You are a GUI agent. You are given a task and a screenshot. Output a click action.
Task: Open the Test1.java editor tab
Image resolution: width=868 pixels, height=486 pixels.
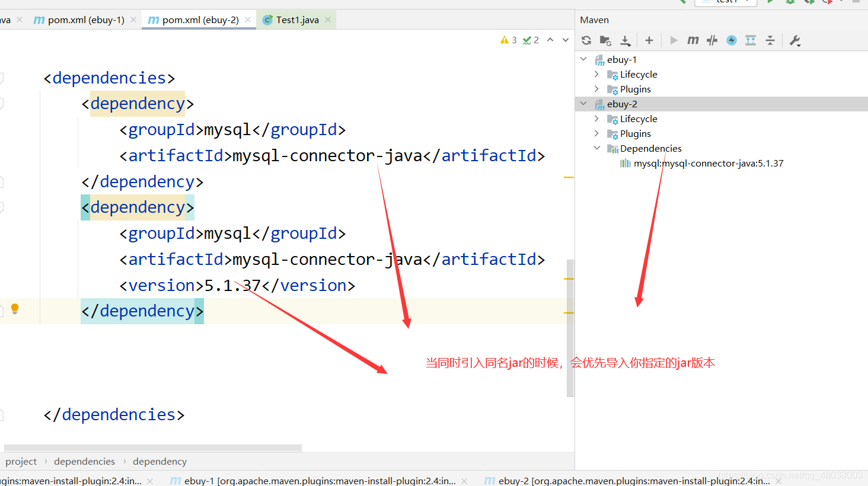coord(298,20)
